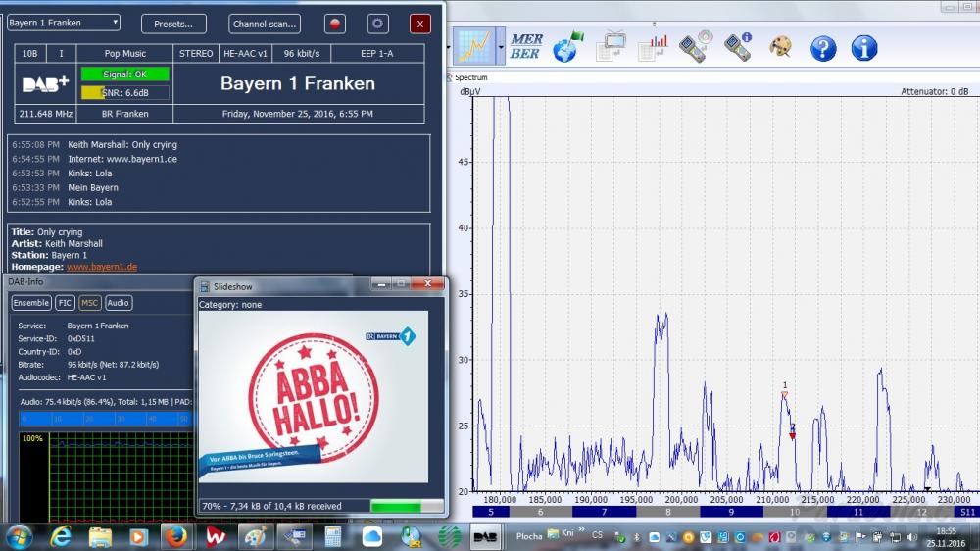Switch to the Ensemble tab in DAB-Info
This screenshot has width=980, height=551.
tap(30, 303)
